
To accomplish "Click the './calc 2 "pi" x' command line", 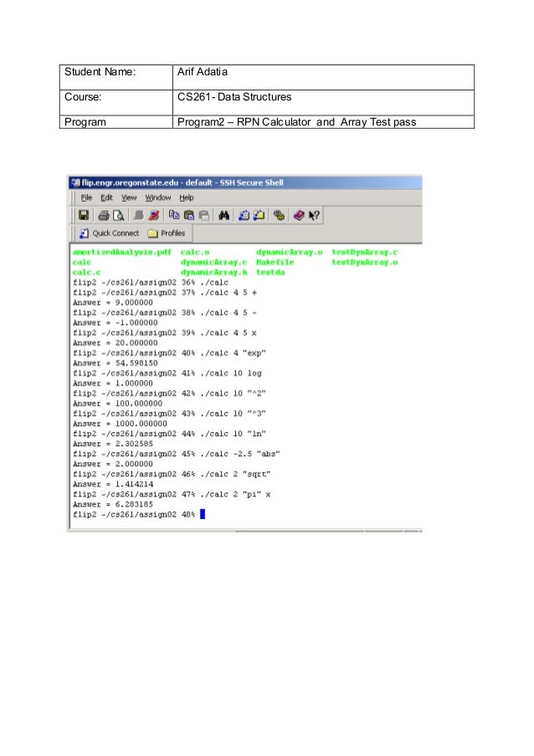I will click(172, 495).
